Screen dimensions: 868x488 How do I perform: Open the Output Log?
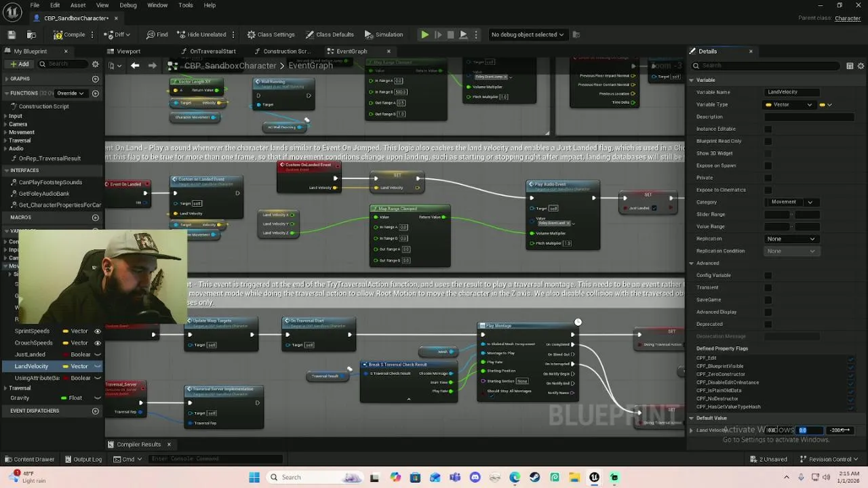pos(83,460)
